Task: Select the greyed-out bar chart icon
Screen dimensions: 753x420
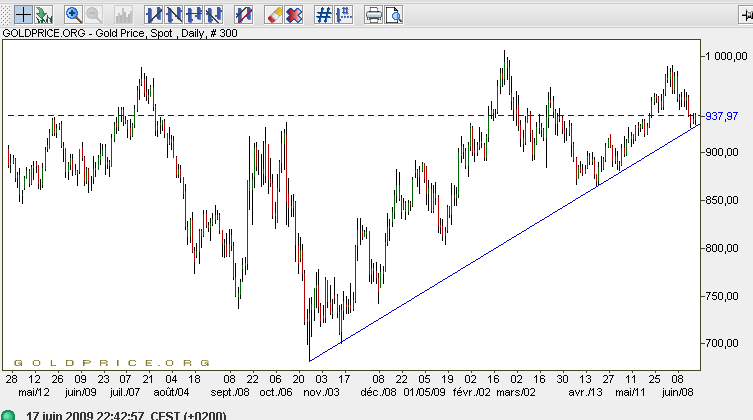Action: tap(124, 15)
